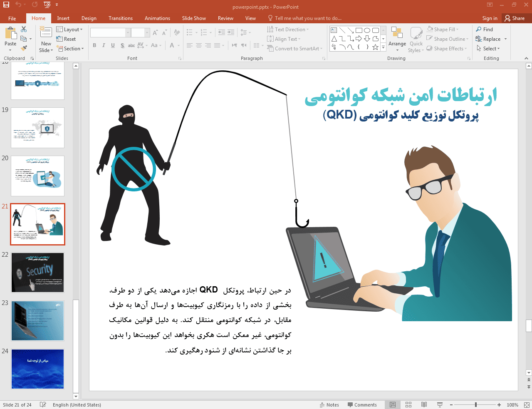Click the Ribbon Display Options icon
The image size is (532, 409).
tap(490, 5)
